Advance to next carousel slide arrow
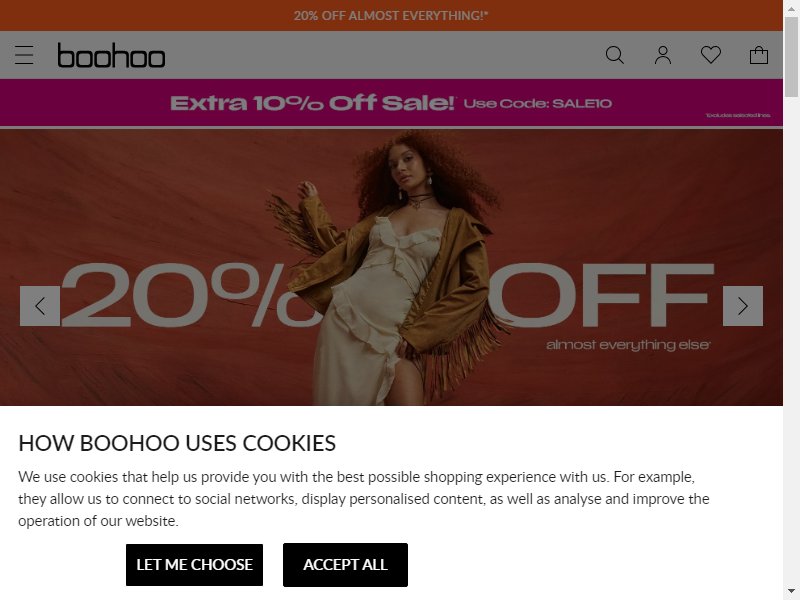 (743, 306)
